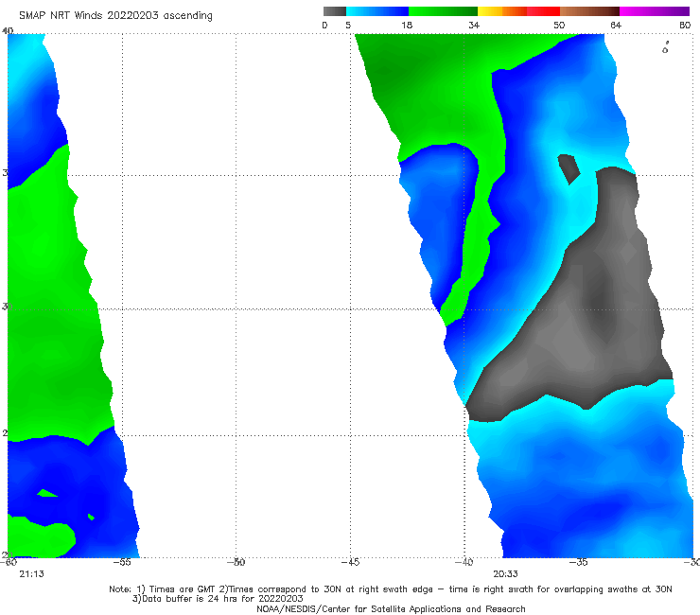Image resolution: width=700 pixels, height=615 pixels.
Task: Click the longitude label '-55'
Action: (122, 562)
